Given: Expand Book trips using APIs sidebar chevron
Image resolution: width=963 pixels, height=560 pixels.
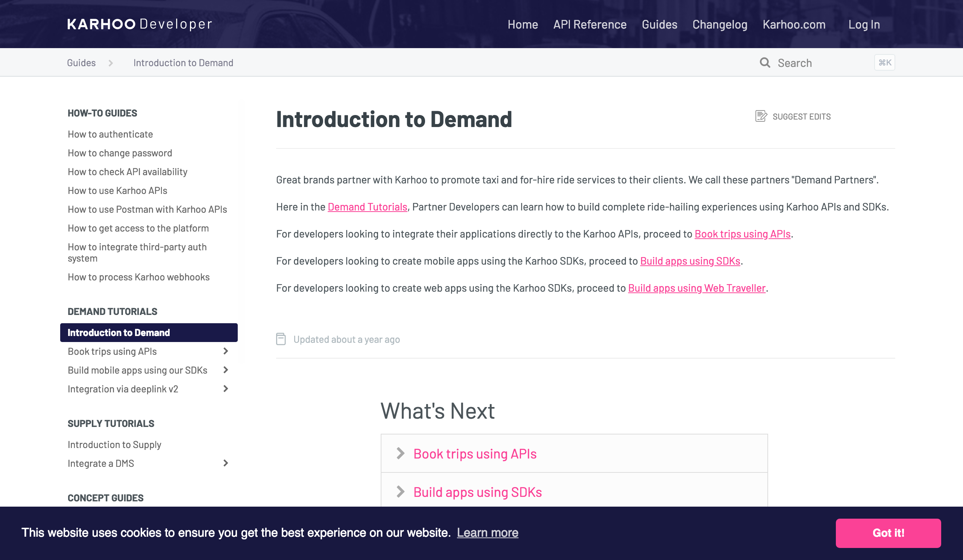Looking at the screenshot, I should coord(225,351).
